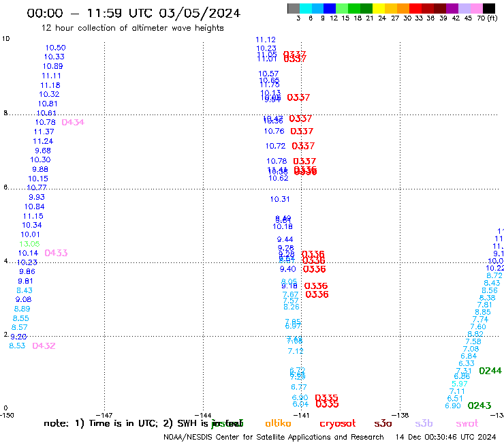The height and width of the screenshot is (443, 504).
Task: Click the 8.82 wave height value
Action: point(475,334)
